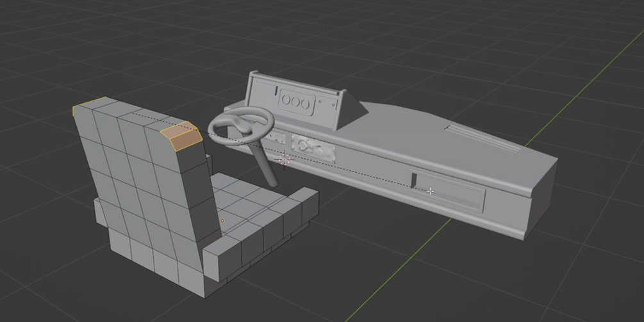This screenshot has width=644, height=322.
Task: Select the steering column shaft
Action: (265, 164)
